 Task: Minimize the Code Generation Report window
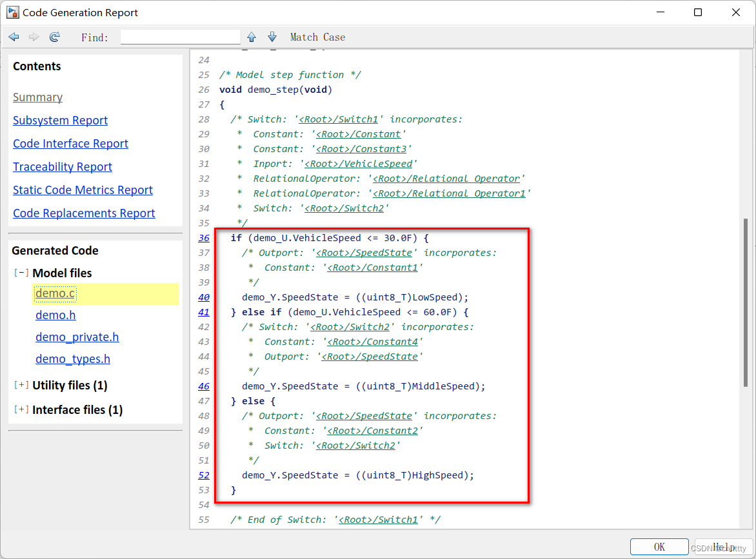pyautogui.click(x=661, y=12)
